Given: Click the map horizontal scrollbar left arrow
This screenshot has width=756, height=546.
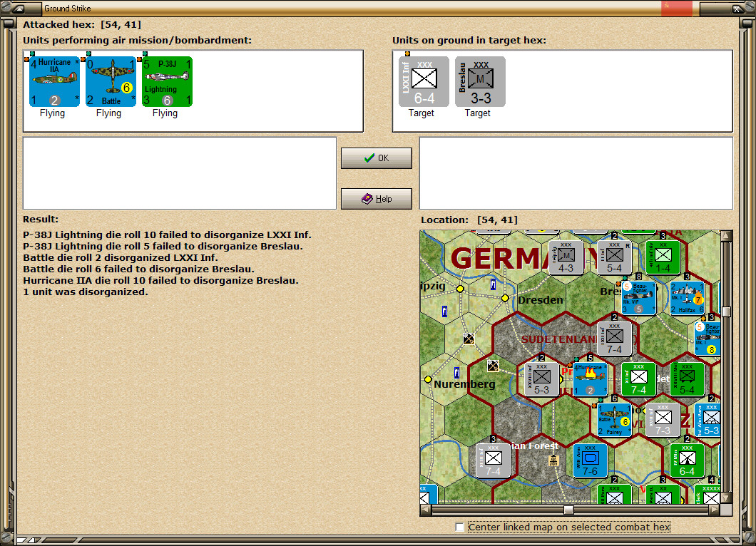Looking at the screenshot, I should [425, 510].
